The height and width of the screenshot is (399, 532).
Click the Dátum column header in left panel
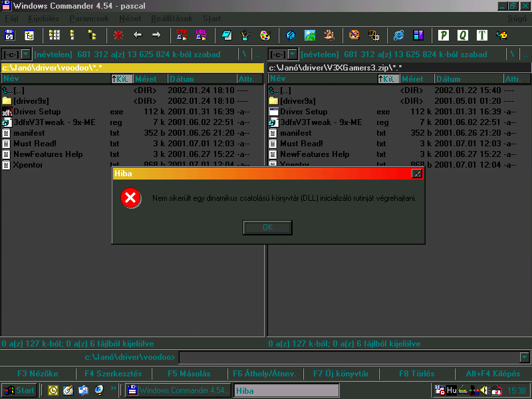(199, 79)
